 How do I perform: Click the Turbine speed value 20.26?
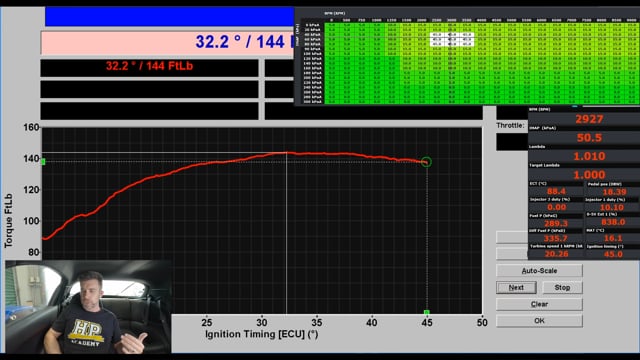(556, 254)
